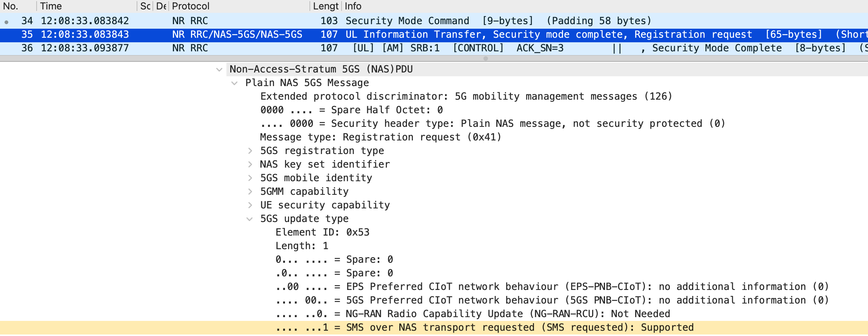Expand the 5GMM capability node
The image size is (868, 336).
(250, 191)
